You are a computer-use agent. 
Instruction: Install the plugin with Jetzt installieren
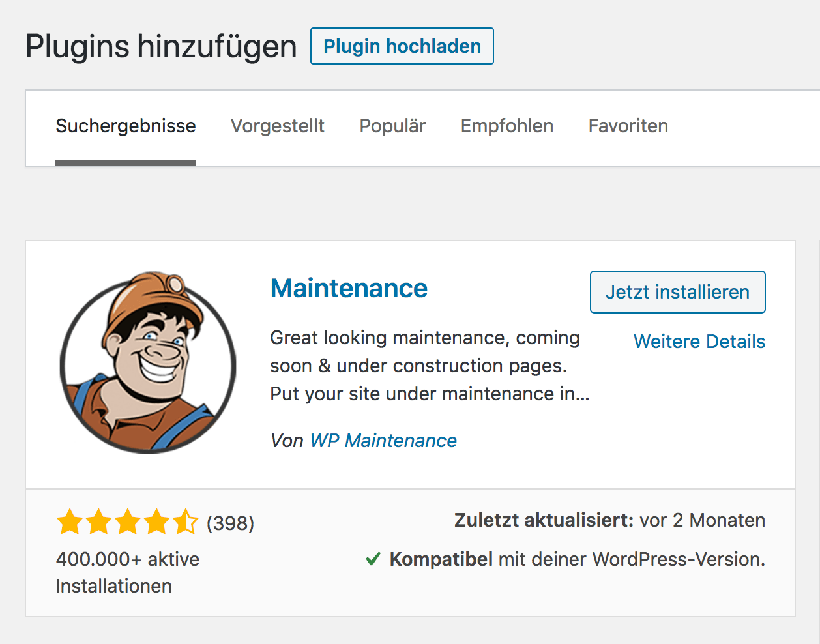(677, 292)
